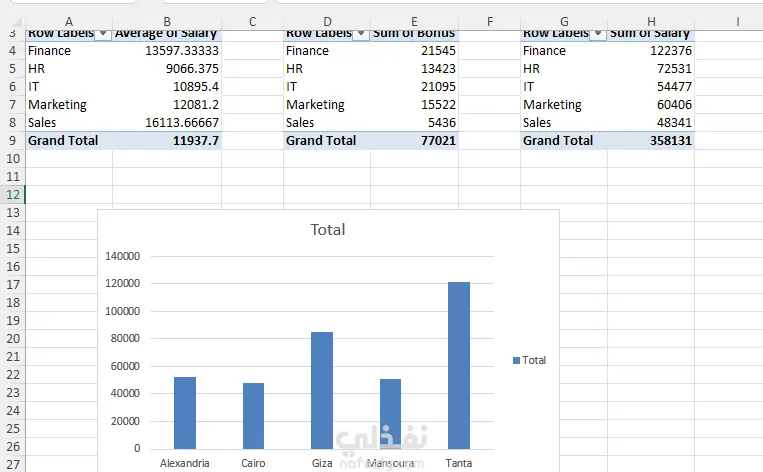The height and width of the screenshot is (472, 763).
Task: Select the Finance average salary cell
Action: 167,51
